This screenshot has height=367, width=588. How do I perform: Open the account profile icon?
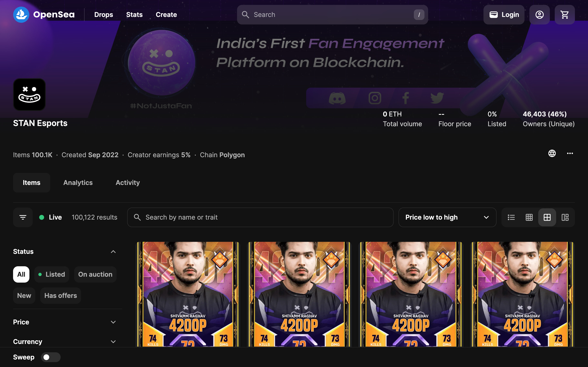tap(539, 14)
